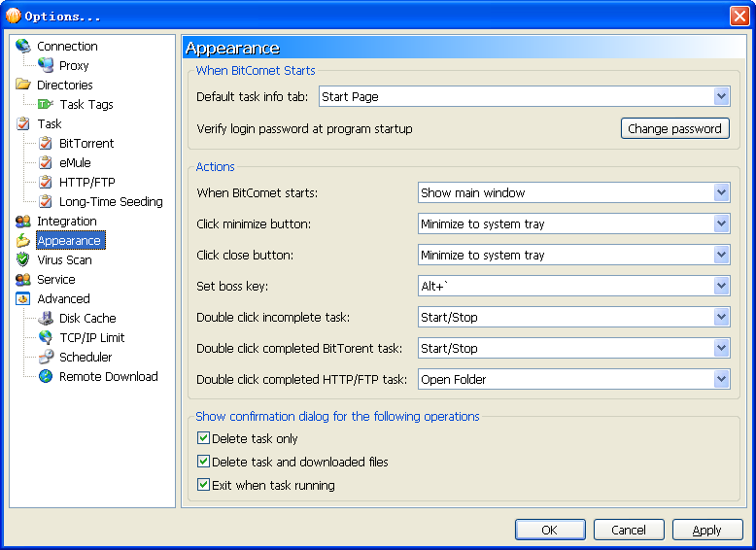The width and height of the screenshot is (756, 550).
Task: Click the Task clipboard icon
Action: [x=22, y=123]
